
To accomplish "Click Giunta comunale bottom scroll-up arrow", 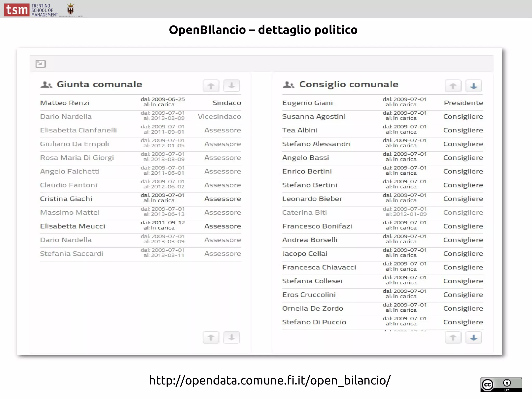I will (211, 337).
